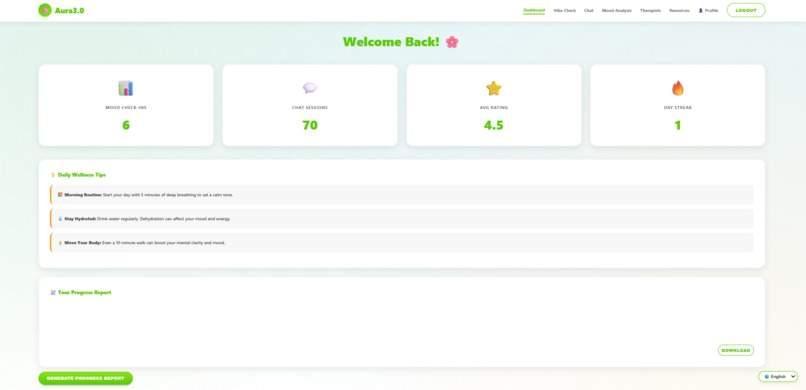Click the AVG RATING label
This screenshot has height=390, width=806.
(493, 107)
